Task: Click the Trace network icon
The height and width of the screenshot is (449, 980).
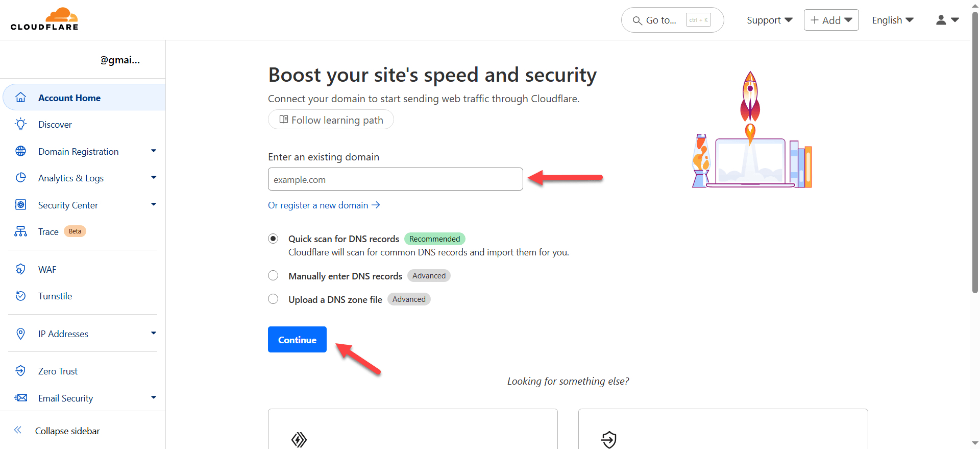Action: pyautogui.click(x=20, y=231)
